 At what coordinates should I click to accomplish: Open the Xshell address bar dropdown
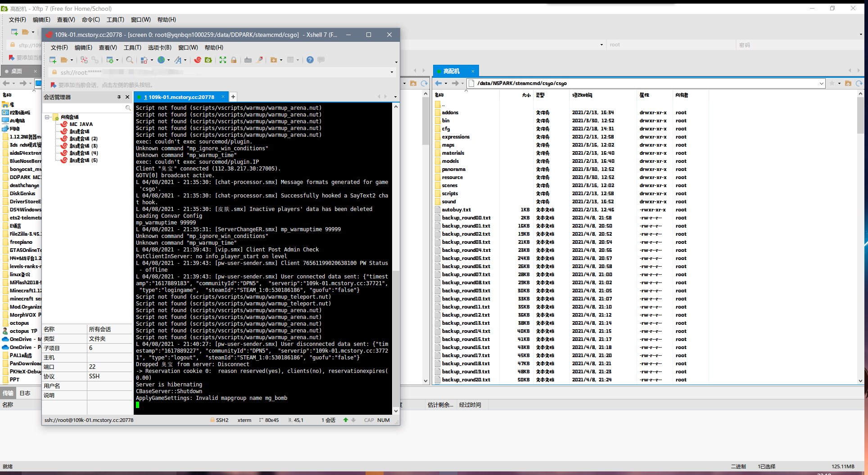(x=392, y=72)
